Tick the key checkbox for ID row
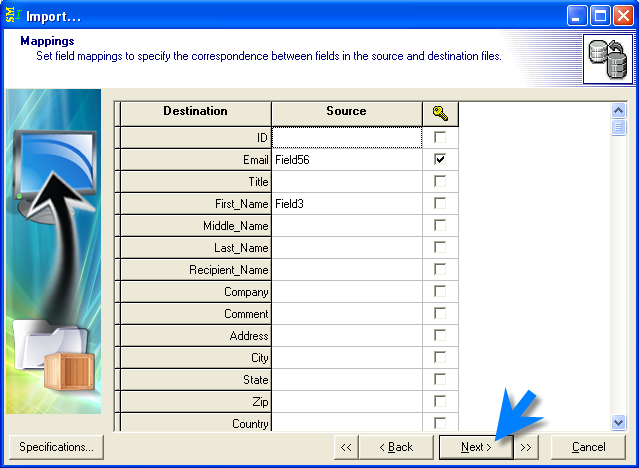 tap(440, 137)
